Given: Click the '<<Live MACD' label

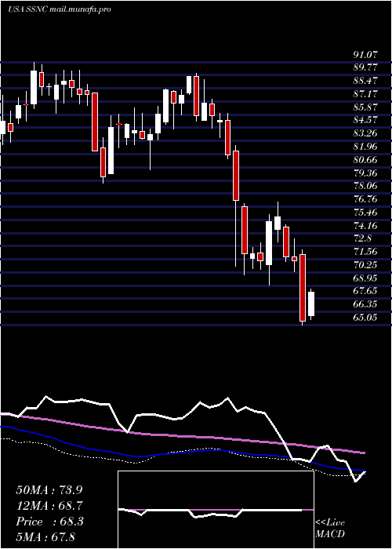Looking at the screenshot, I should coord(330,529).
